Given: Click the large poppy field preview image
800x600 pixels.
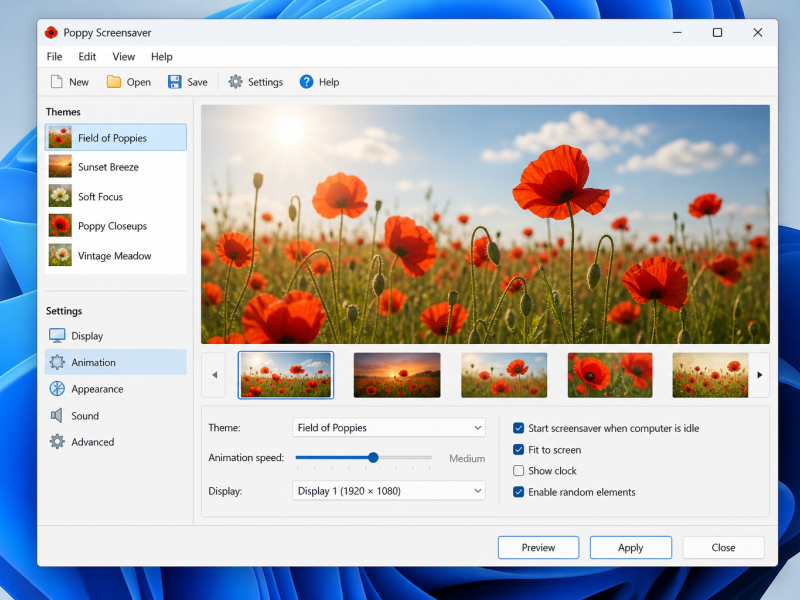Looking at the screenshot, I should [485, 224].
